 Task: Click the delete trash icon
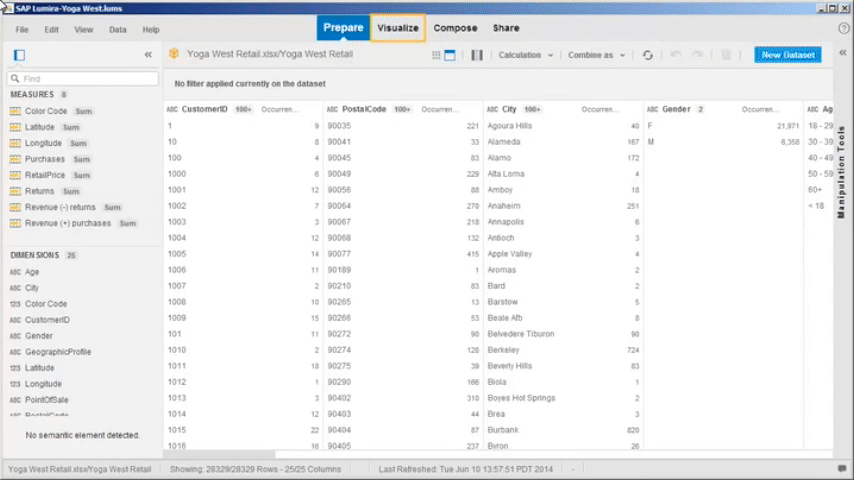click(x=726, y=55)
